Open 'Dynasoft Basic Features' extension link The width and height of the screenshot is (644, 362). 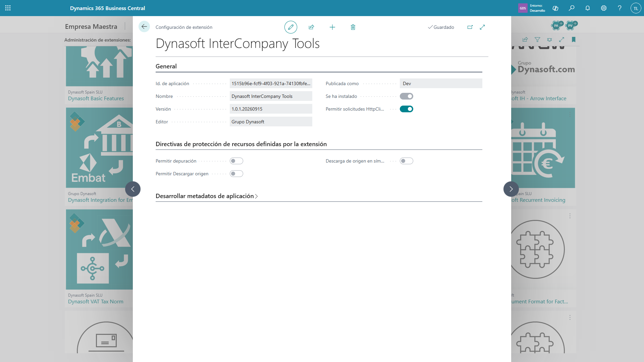[x=96, y=99]
